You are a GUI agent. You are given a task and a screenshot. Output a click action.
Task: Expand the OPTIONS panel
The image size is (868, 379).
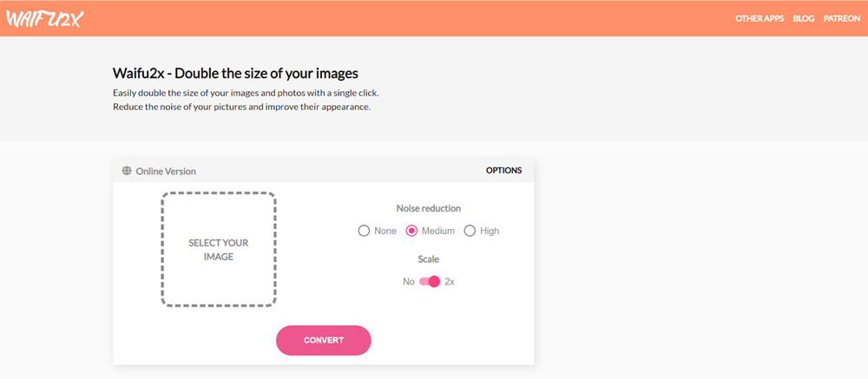click(x=503, y=170)
